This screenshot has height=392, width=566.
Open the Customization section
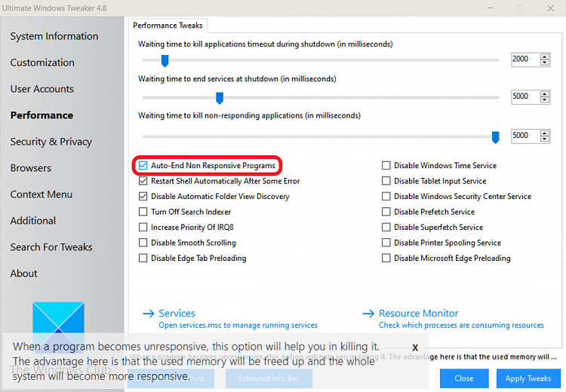click(42, 63)
